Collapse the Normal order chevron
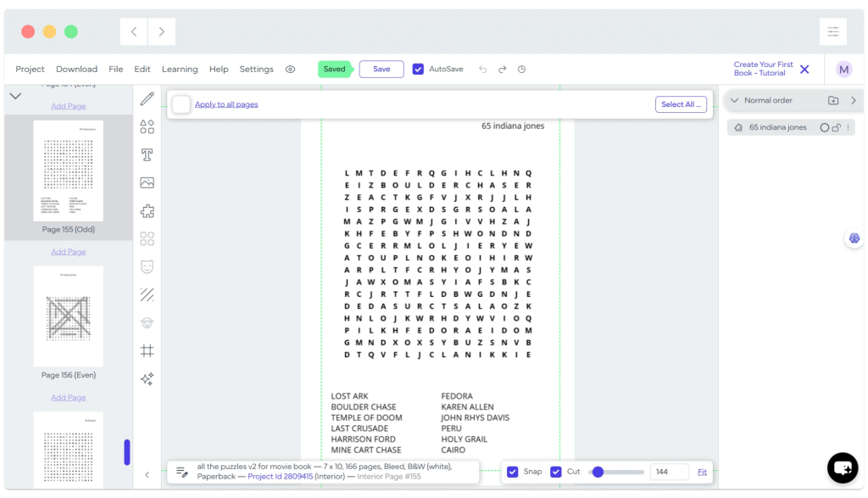Viewport: 868px width, 498px height. [x=735, y=100]
